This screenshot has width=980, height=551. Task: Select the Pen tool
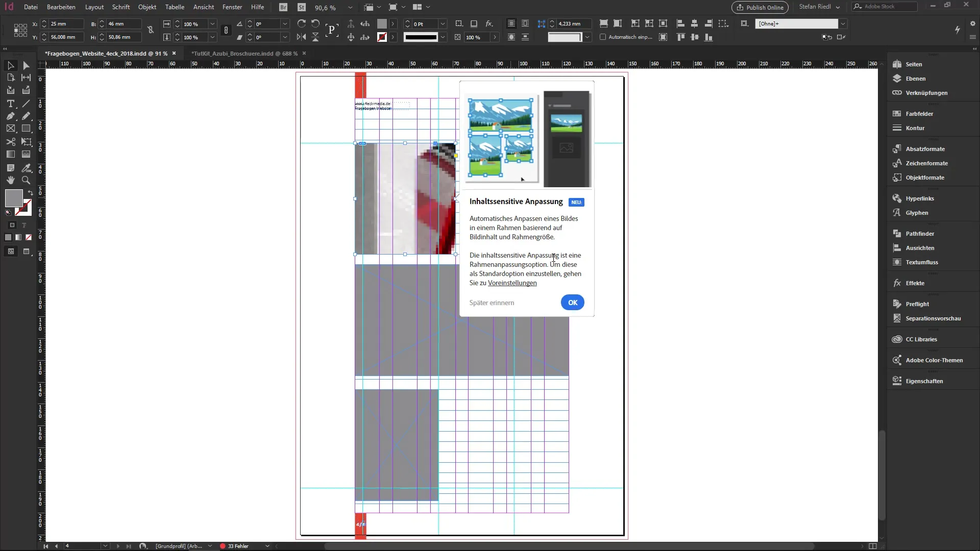[x=11, y=116]
